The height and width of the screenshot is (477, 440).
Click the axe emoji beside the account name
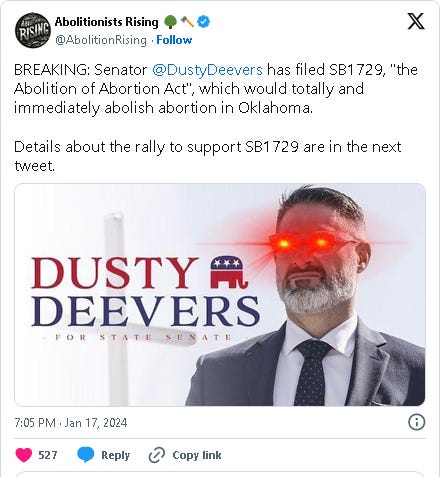[187, 22]
